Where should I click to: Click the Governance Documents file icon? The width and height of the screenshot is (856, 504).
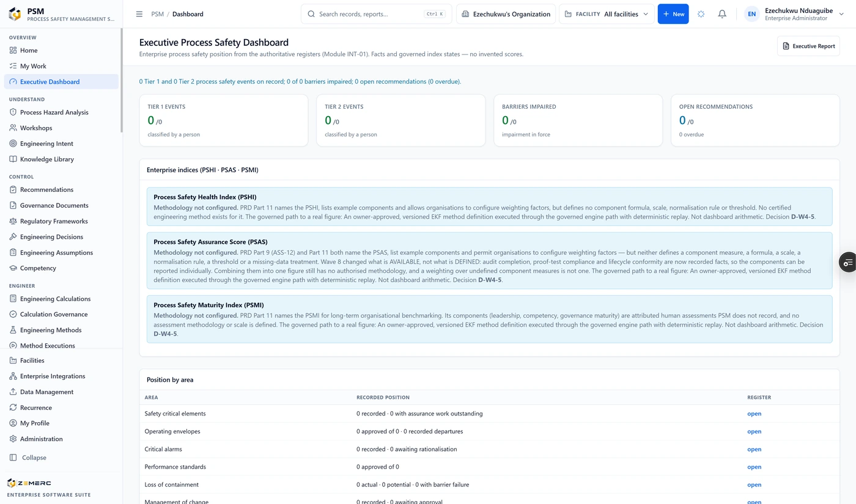[13, 205]
